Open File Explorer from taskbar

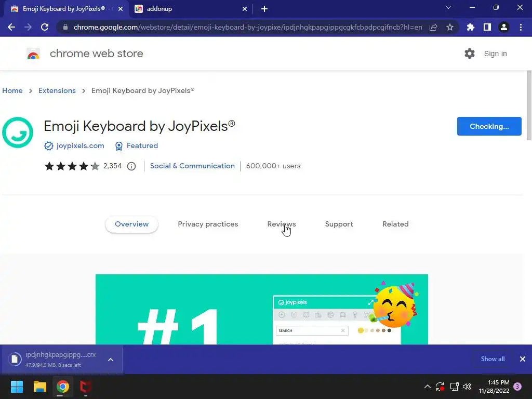click(39, 387)
